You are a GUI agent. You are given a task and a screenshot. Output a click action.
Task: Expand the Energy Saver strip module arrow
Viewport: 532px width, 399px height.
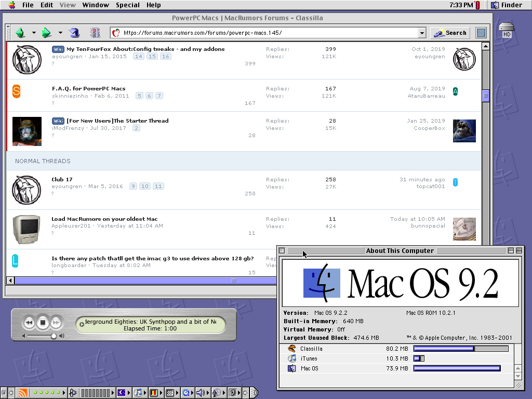click(x=129, y=393)
